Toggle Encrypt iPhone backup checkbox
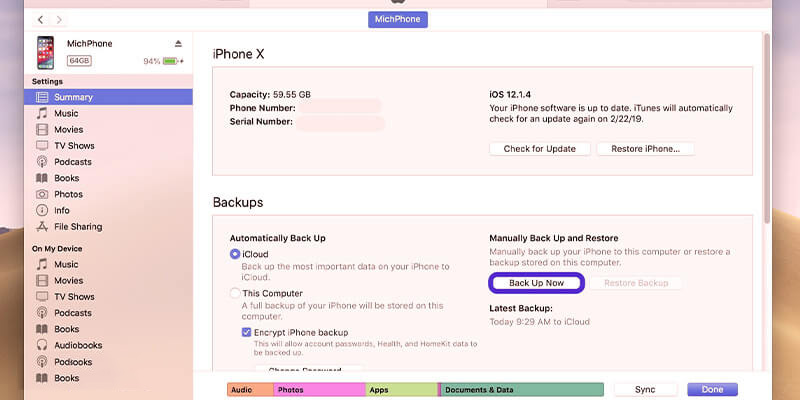Viewport: 800px width, 400px height. click(246, 333)
